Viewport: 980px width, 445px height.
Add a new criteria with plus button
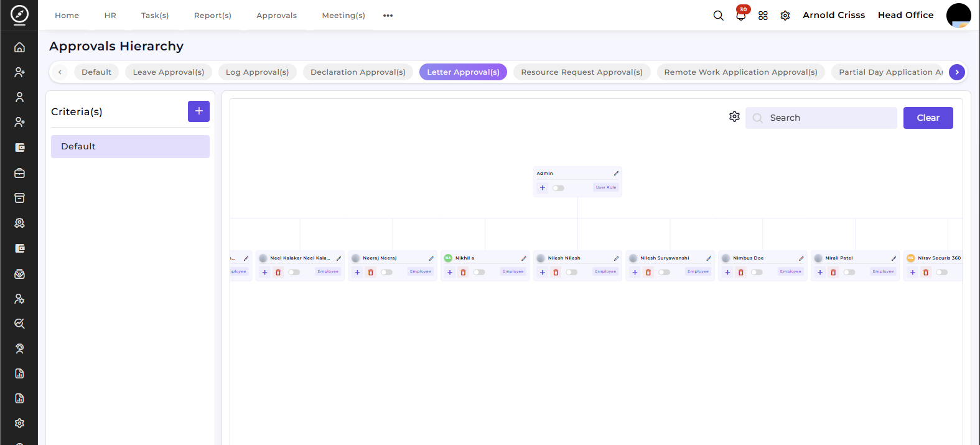point(198,111)
